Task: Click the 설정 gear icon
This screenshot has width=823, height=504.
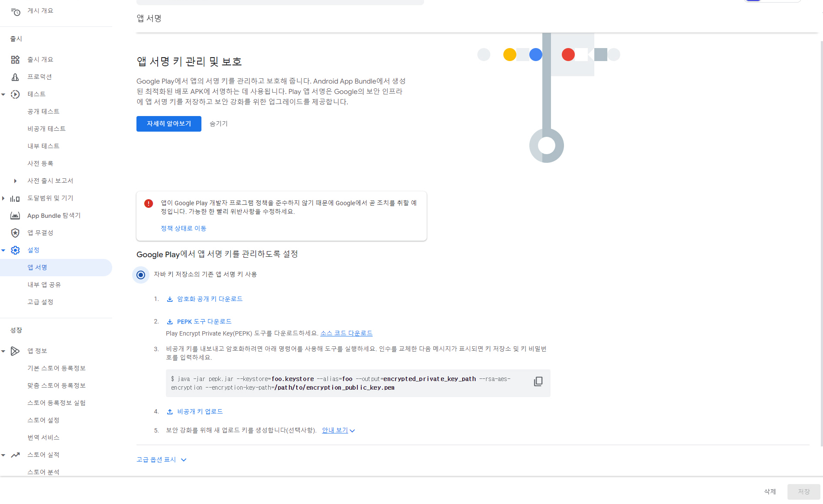Action: pos(15,250)
